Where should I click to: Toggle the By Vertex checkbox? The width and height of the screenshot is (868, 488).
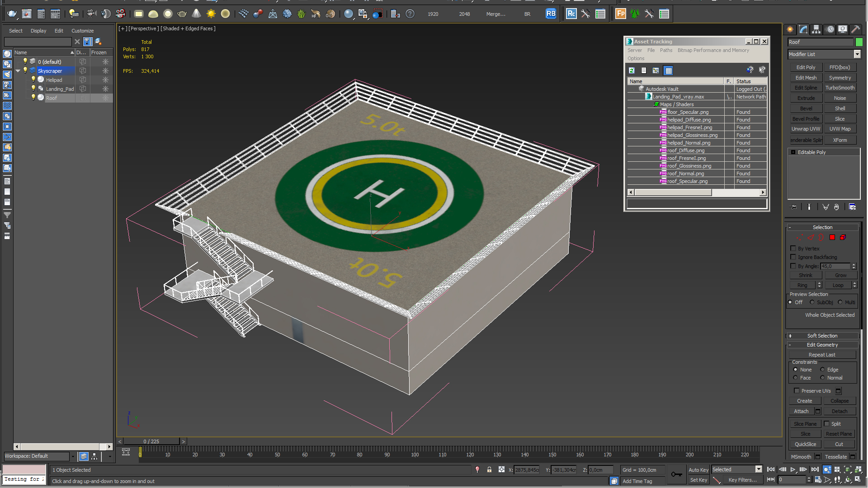(x=793, y=248)
